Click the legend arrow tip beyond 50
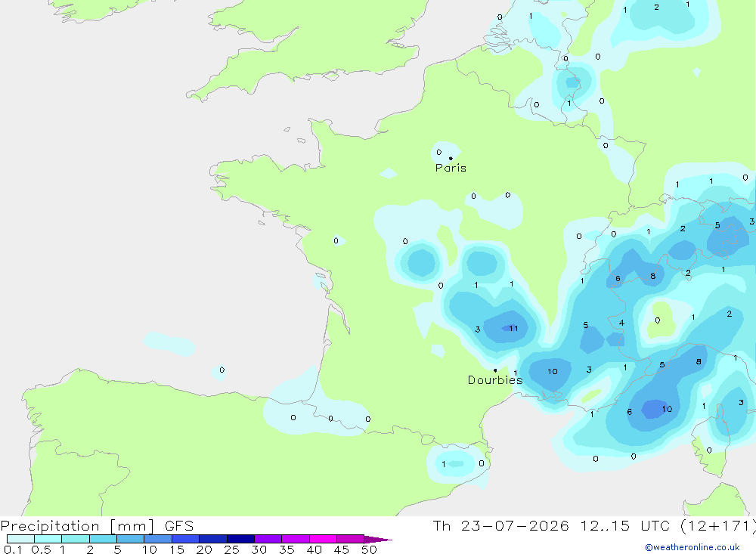756x554 pixels. (378, 540)
